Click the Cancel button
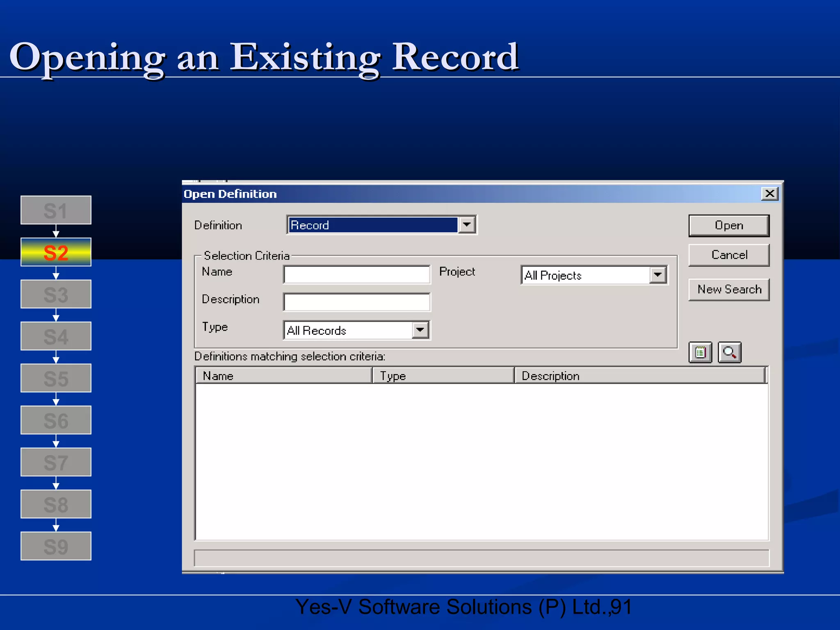Screen dimensions: 840x630 [x=729, y=255]
